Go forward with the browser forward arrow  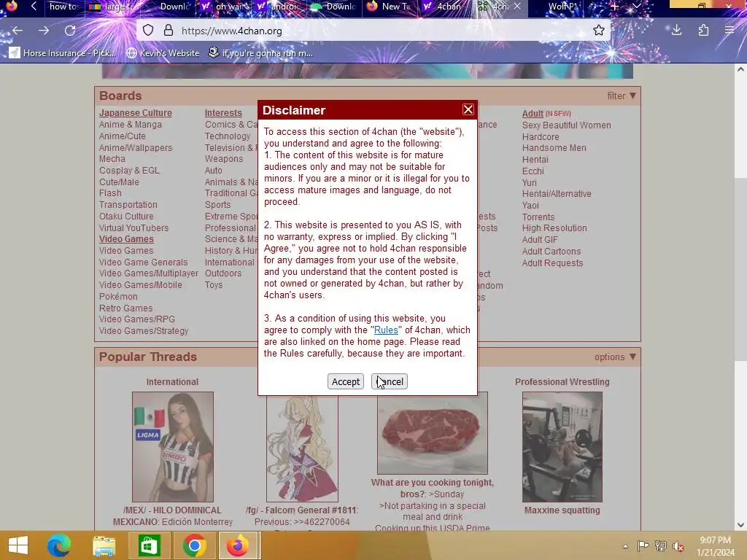tap(44, 31)
